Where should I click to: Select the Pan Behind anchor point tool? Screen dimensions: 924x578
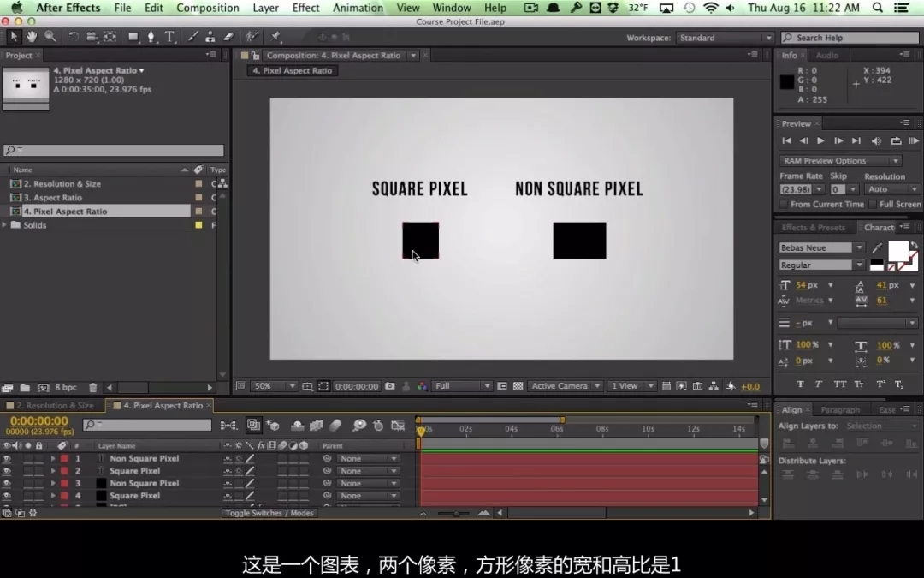pos(110,37)
